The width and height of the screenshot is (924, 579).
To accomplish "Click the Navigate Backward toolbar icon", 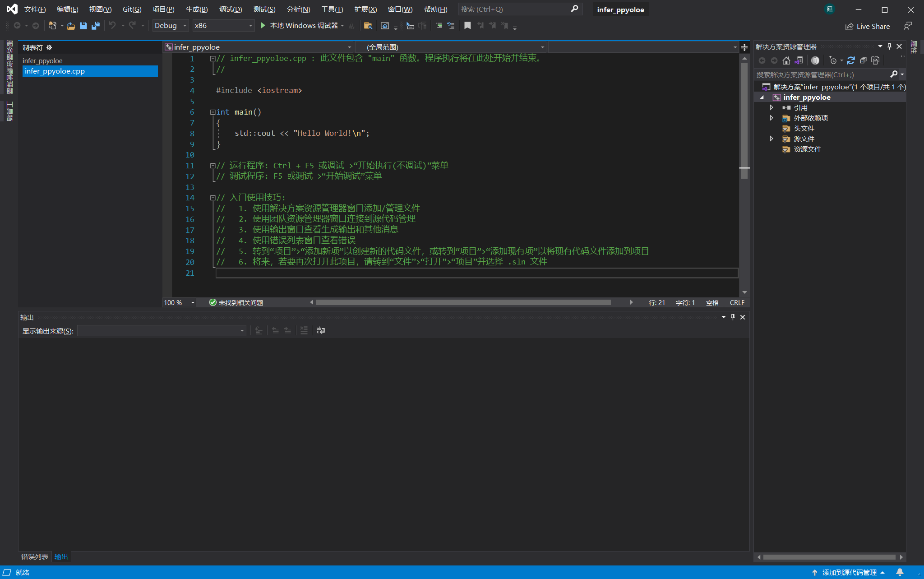I will tap(17, 26).
